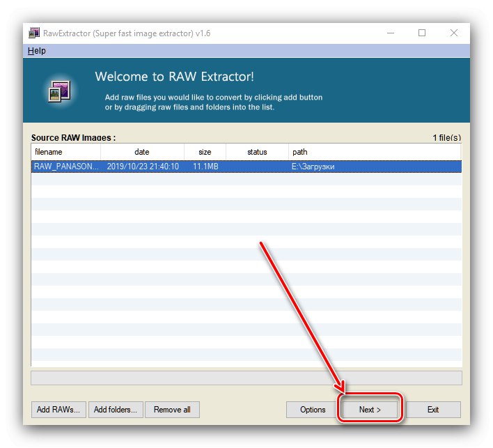Screen dimensions: 493x448
Task: Click Next > to continue
Action: [x=370, y=409]
